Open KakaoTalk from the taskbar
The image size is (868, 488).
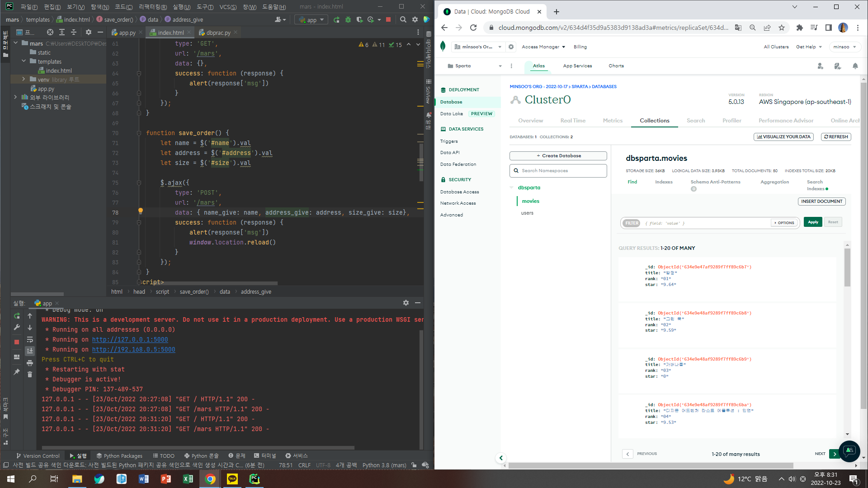pyautogui.click(x=232, y=479)
